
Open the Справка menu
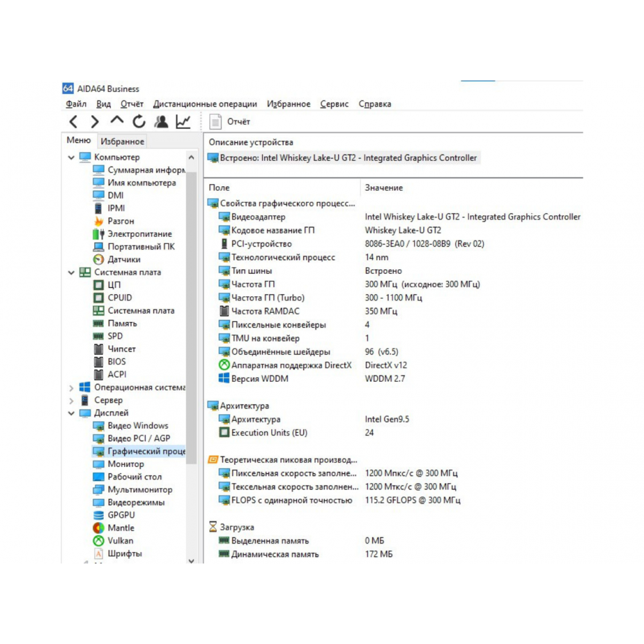375,104
